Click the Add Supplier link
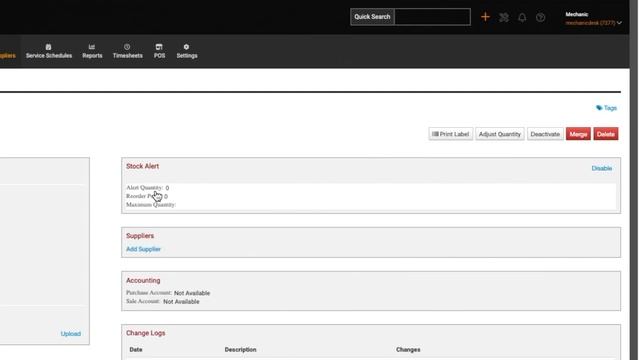 point(143,249)
